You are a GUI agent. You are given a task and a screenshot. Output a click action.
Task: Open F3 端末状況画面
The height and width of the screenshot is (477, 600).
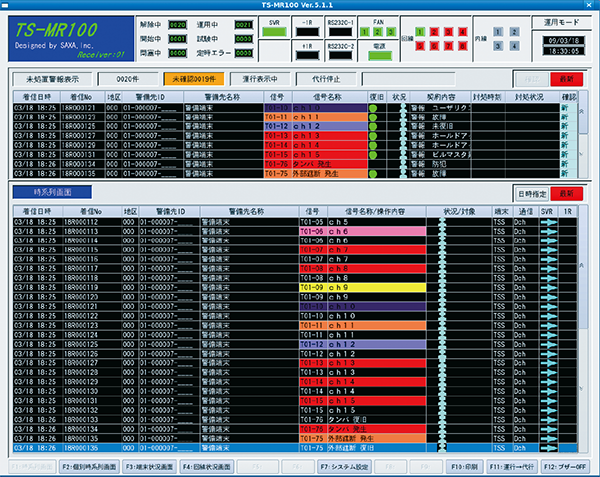coord(149,467)
